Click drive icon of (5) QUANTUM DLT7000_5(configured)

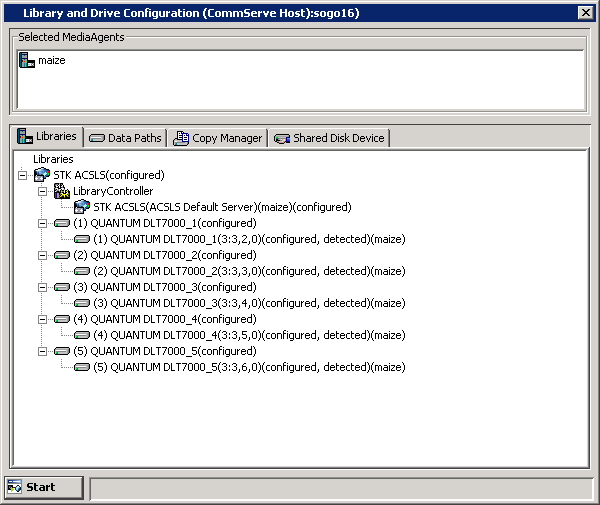point(62,351)
